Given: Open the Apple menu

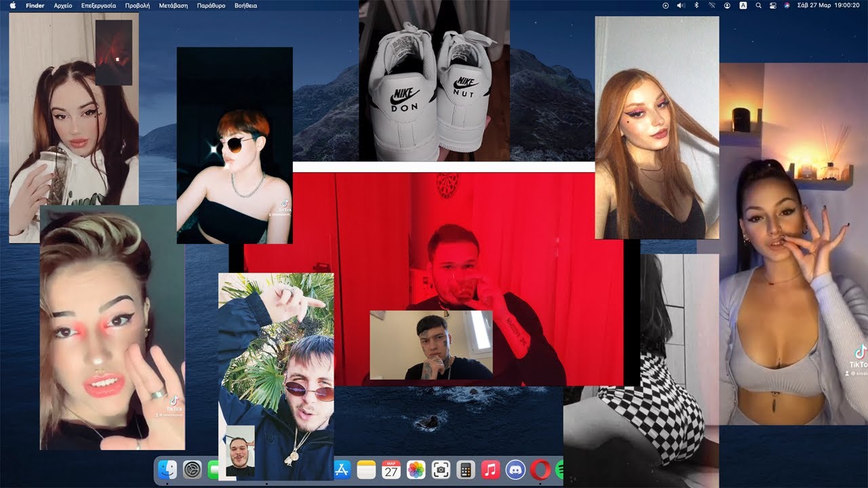Looking at the screenshot, I should tap(13, 5).
